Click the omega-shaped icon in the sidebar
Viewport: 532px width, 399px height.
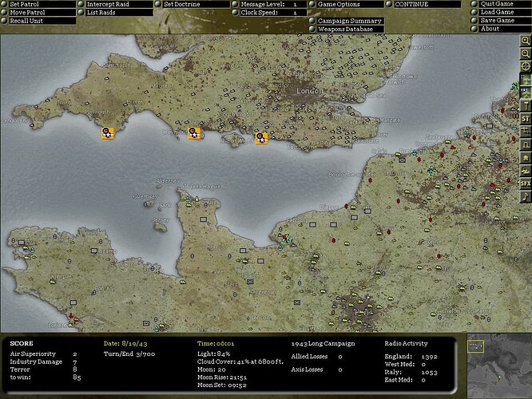click(x=526, y=144)
